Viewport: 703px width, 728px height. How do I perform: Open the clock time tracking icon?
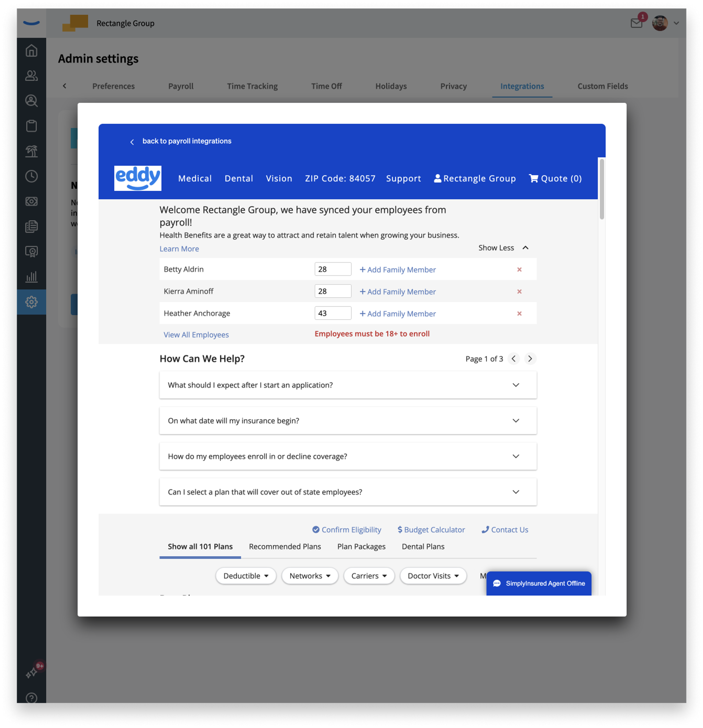pos(31,176)
